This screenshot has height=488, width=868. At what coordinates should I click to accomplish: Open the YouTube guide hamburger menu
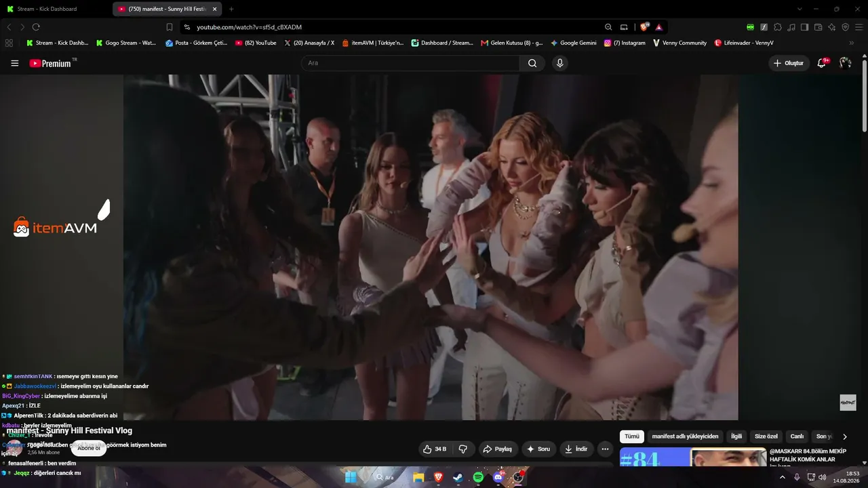point(15,63)
